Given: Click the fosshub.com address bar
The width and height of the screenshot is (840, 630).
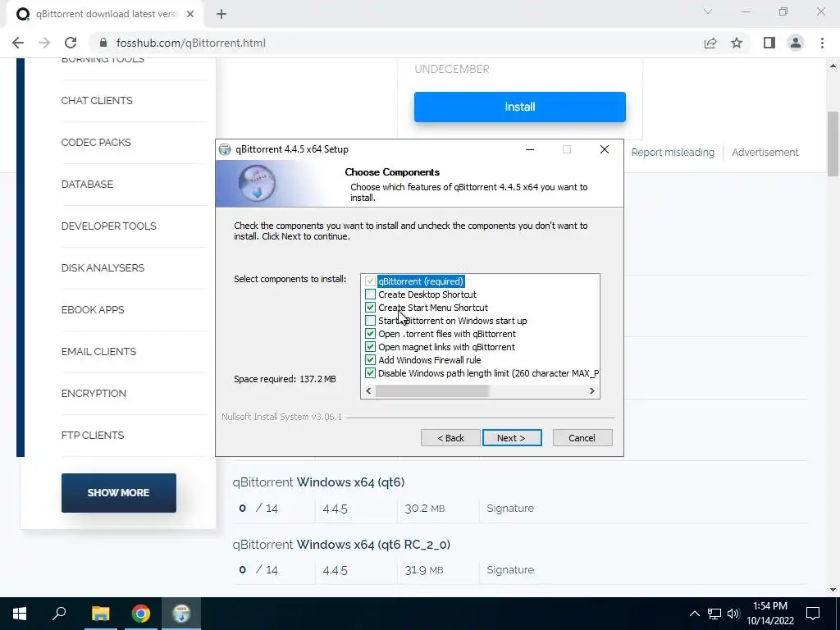Looking at the screenshot, I should (x=396, y=43).
